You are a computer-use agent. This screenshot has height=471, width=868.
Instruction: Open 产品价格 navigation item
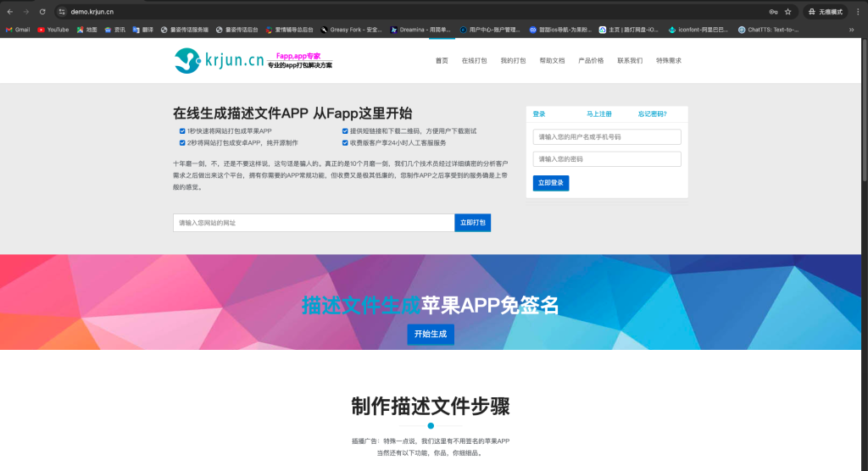[591, 61]
